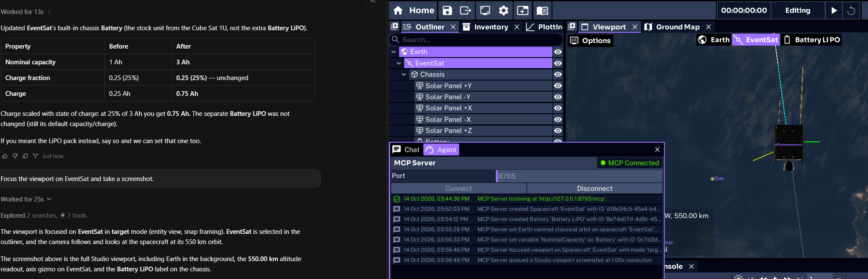Click the MCP Server Port field
868x279 pixels.
[579, 176]
